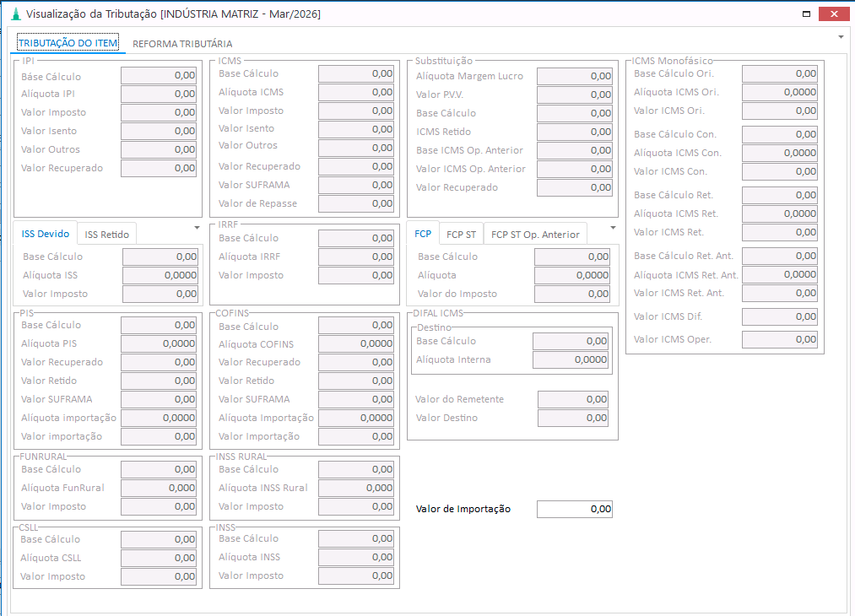This screenshot has width=855, height=616.
Task: Click the Alíquota Interna field in DIFAL ICMS
Action: [571, 359]
